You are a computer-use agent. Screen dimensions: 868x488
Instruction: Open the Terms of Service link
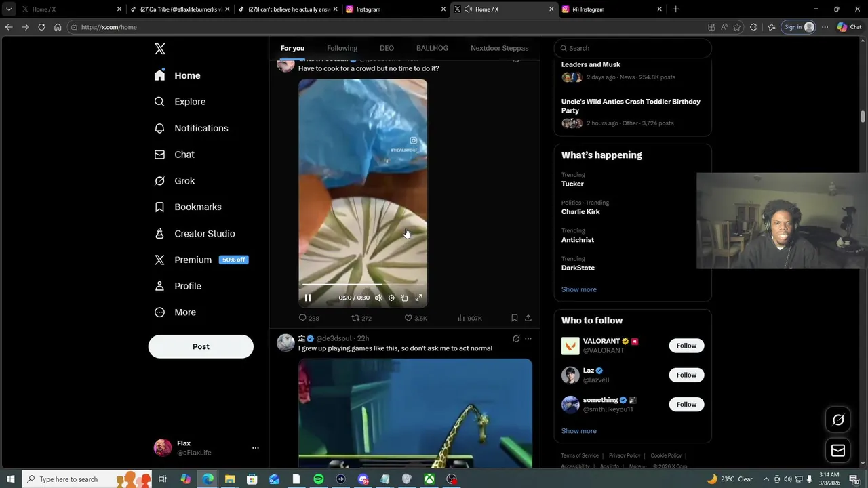[580, 455]
